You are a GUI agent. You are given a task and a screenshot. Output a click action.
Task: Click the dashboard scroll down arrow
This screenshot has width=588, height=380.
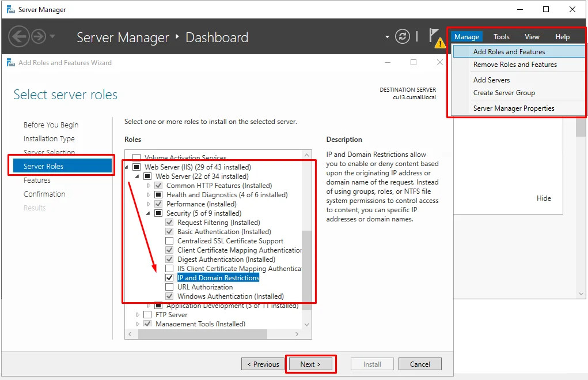point(581,294)
